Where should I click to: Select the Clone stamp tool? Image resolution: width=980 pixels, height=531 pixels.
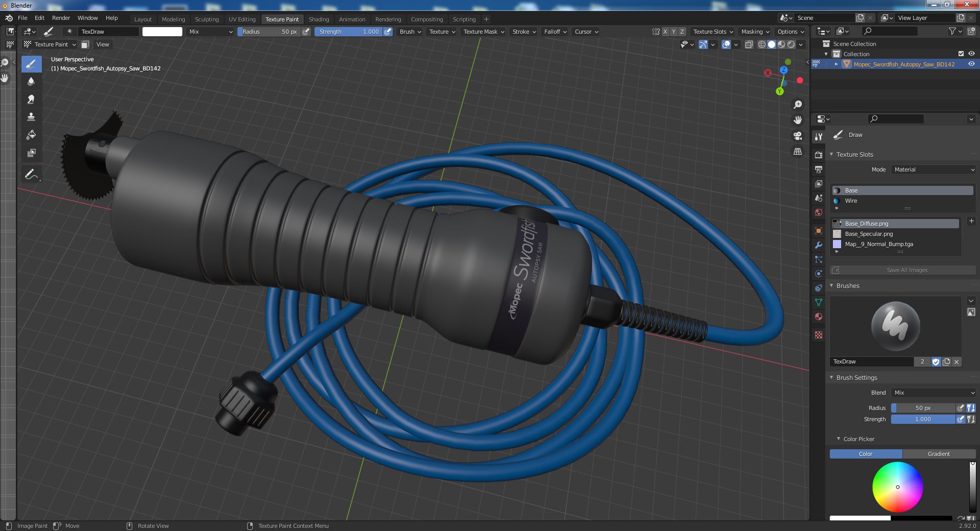31,117
